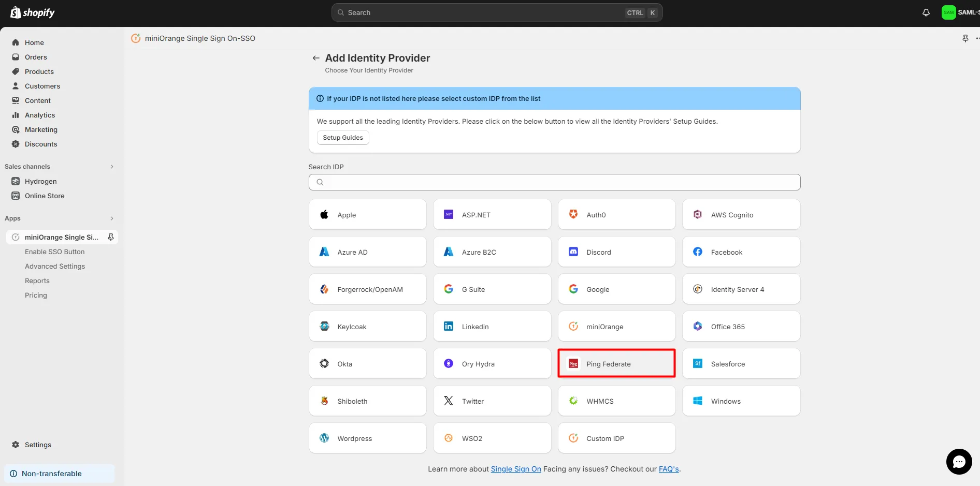The width and height of the screenshot is (980, 486).
Task: Expand the Sales channels section
Action: [x=112, y=167]
